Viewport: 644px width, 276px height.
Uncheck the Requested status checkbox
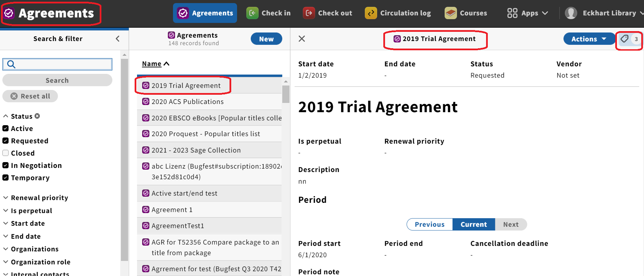point(5,141)
